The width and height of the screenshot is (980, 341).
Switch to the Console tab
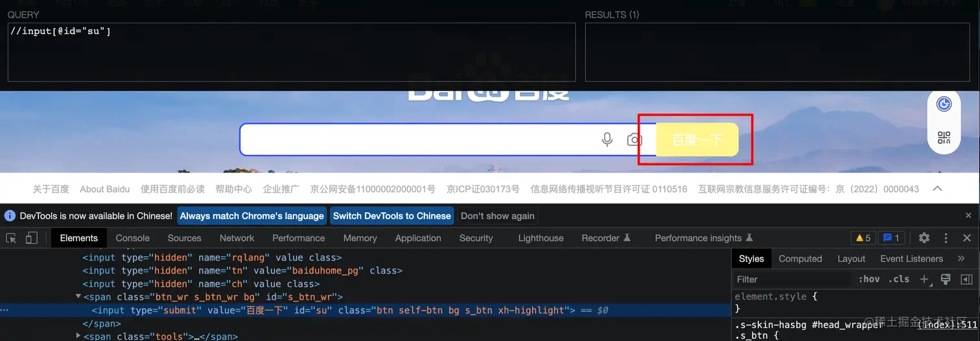pos(132,238)
